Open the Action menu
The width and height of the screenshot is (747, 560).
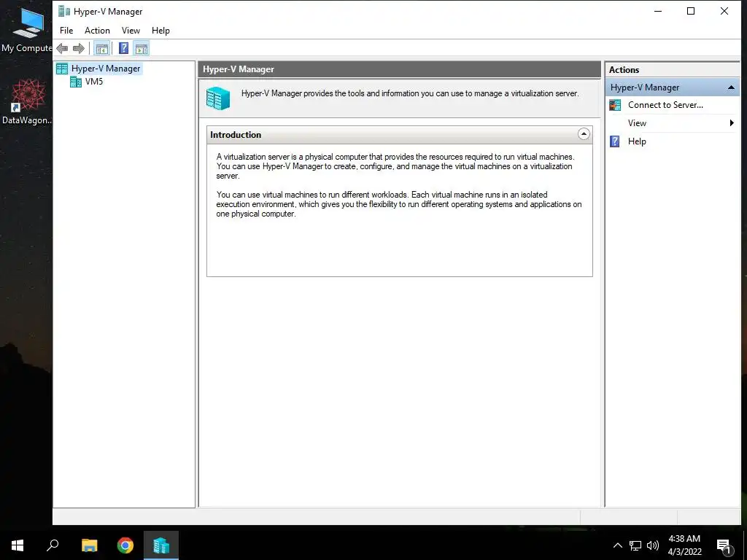pos(97,31)
